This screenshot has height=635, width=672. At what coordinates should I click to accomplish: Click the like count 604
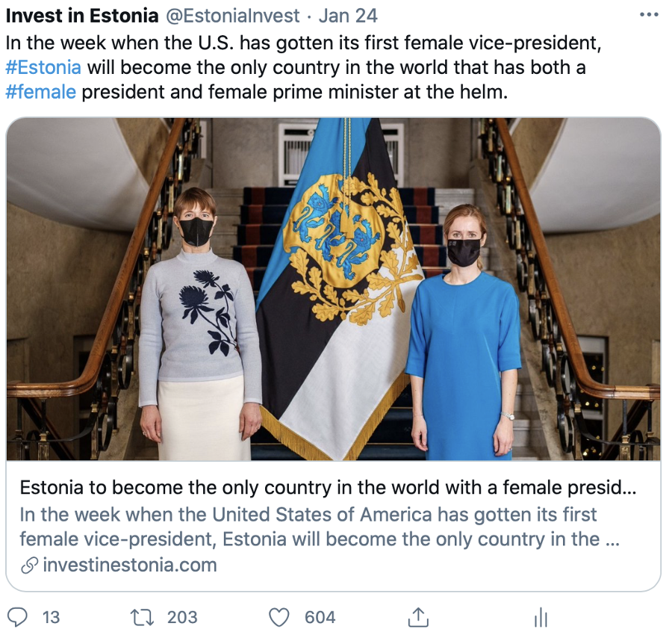pos(320,617)
